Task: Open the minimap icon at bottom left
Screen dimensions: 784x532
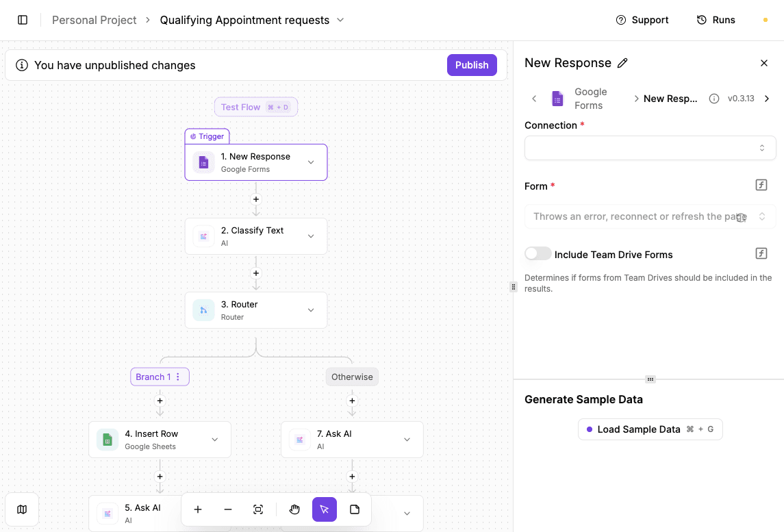Action: pos(22,509)
